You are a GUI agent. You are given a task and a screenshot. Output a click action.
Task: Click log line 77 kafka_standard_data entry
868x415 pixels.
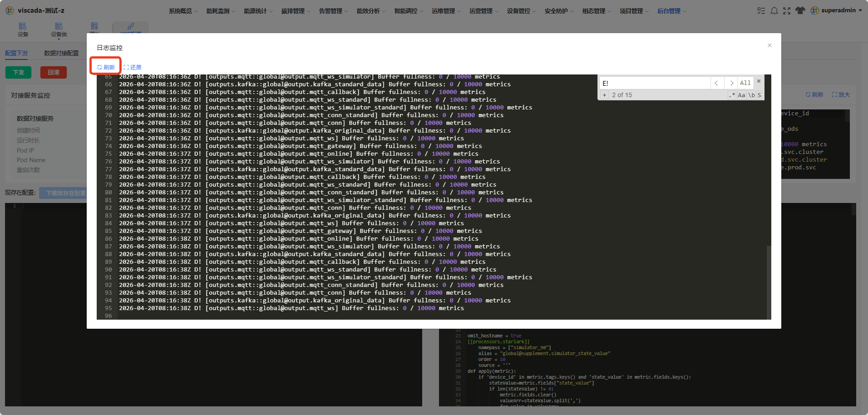click(x=315, y=169)
